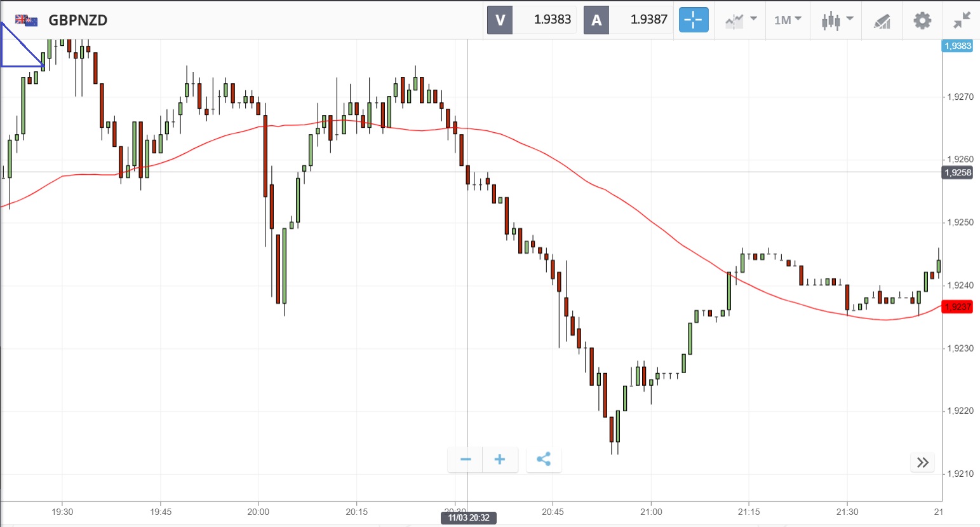Open the candlestick chart type dropdown
This screenshot has height=527, width=980.
[x=836, y=20]
